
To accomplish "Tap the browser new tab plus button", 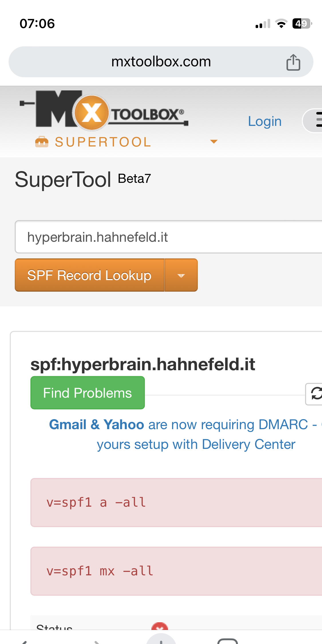I will (x=161, y=640).
